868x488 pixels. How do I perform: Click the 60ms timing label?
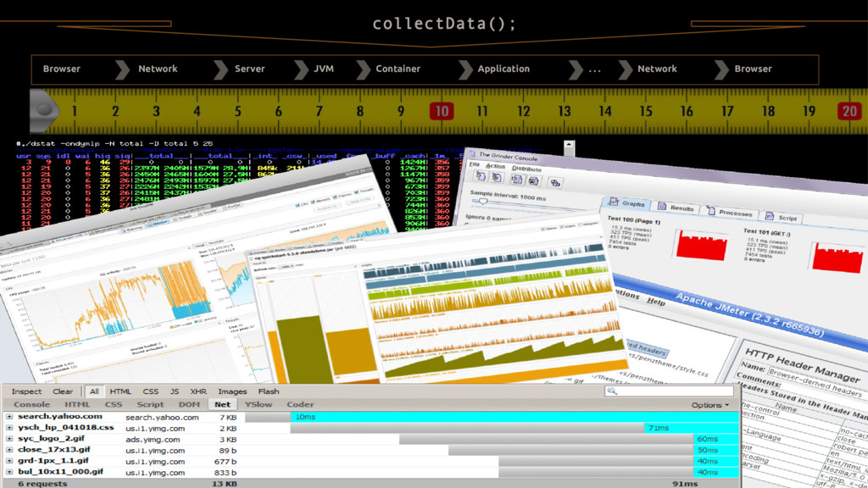(708, 439)
